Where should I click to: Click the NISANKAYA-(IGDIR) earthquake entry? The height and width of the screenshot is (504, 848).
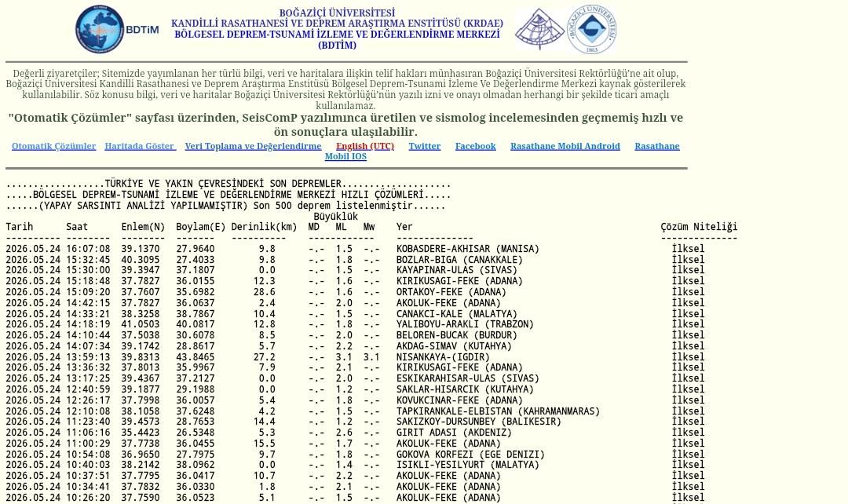coord(442,357)
